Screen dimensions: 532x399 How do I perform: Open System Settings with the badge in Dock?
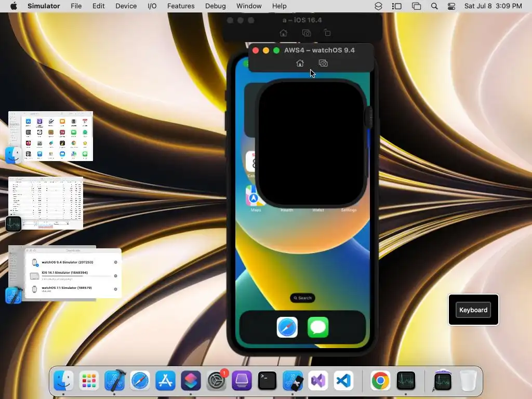217,380
